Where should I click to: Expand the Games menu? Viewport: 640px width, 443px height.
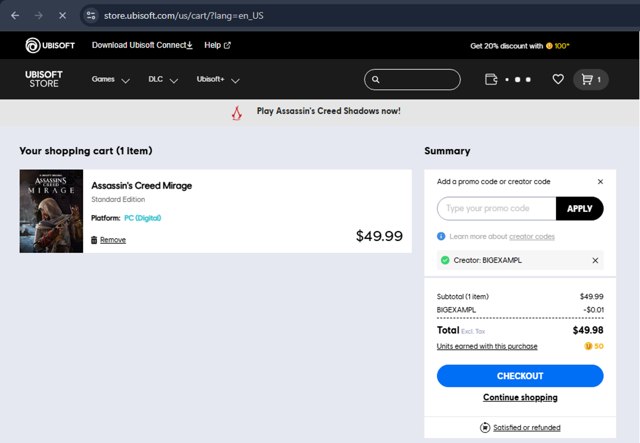(111, 80)
